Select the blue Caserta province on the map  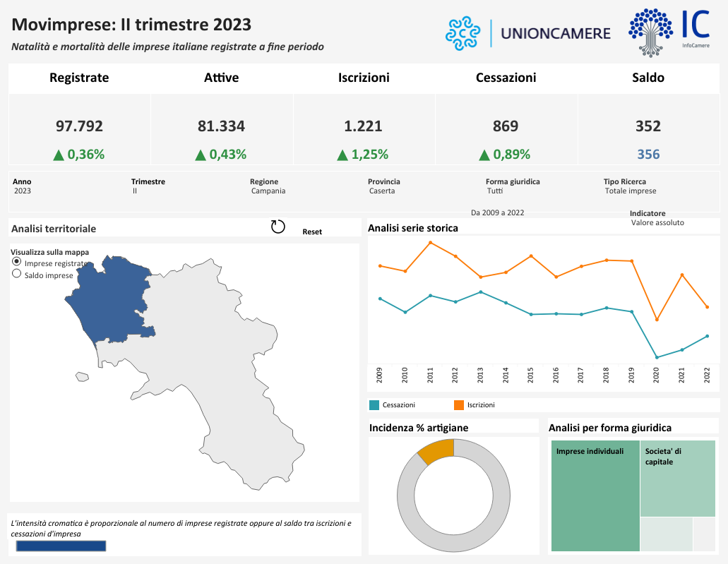point(112,299)
